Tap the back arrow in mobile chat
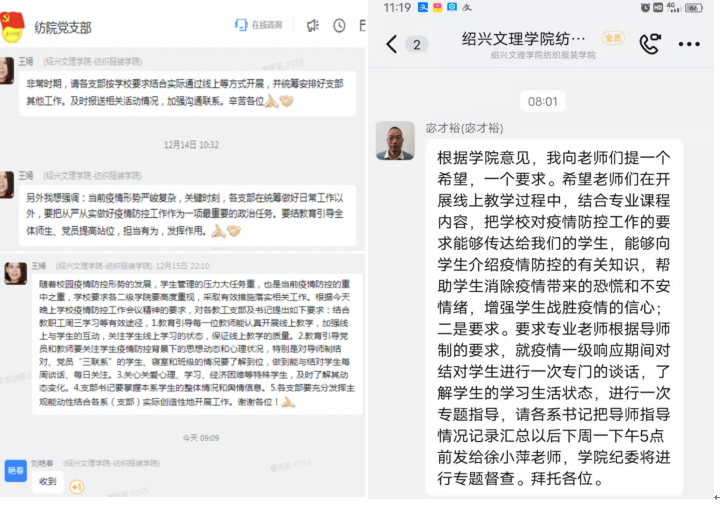Viewport: 720px width, 505px height. pyautogui.click(x=391, y=45)
